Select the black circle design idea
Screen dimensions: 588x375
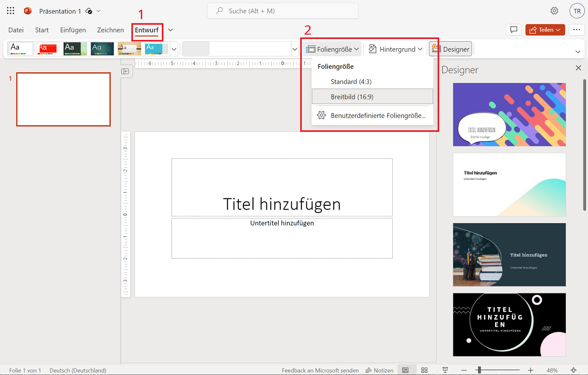pos(509,325)
